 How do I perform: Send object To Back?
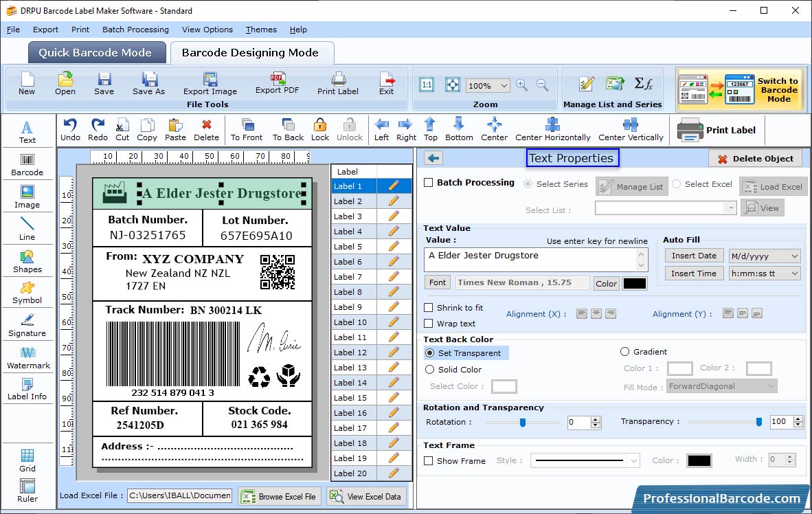click(x=288, y=130)
